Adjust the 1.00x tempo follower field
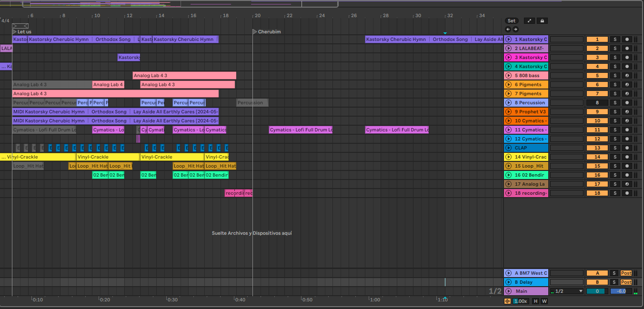644x309 pixels. [521, 301]
